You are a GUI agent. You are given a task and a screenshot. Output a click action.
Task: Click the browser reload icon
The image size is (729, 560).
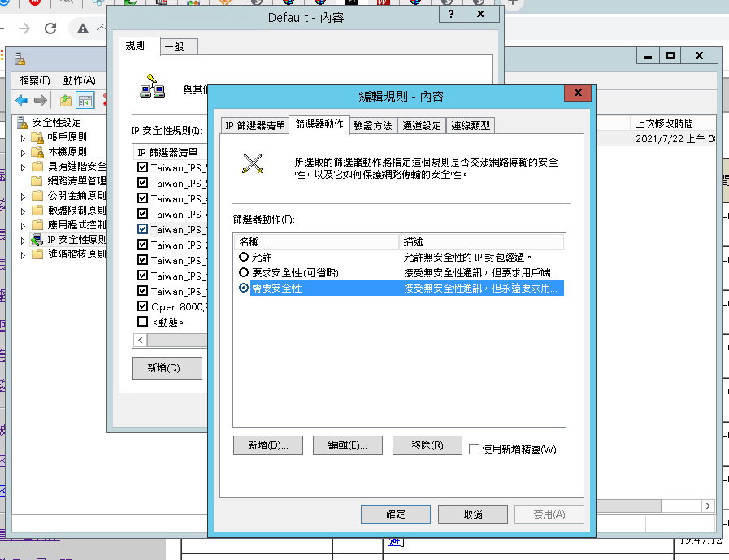[x=50, y=28]
